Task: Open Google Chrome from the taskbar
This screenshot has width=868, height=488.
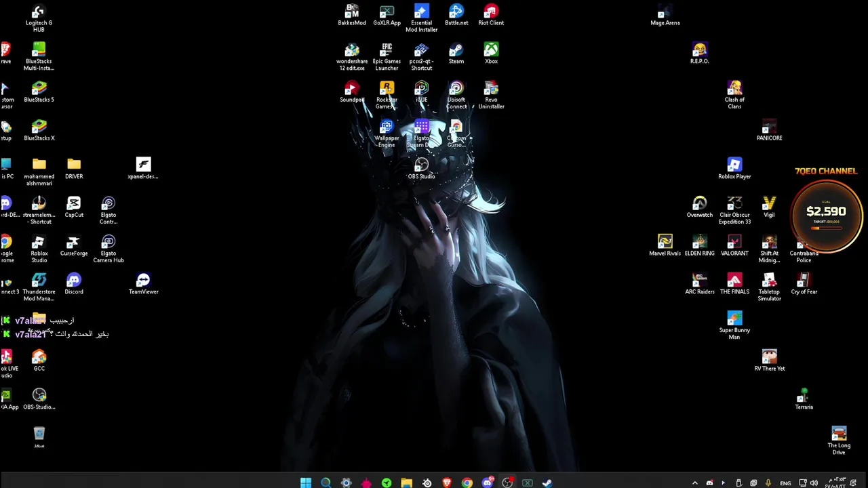Action: 467,483
